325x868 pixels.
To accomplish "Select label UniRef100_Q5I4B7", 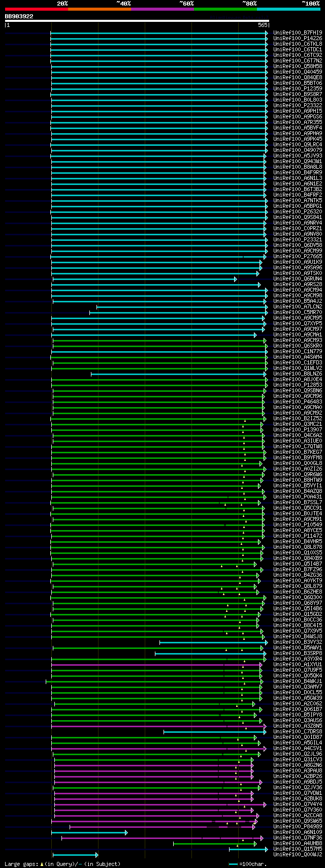I will (x=298, y=564).
